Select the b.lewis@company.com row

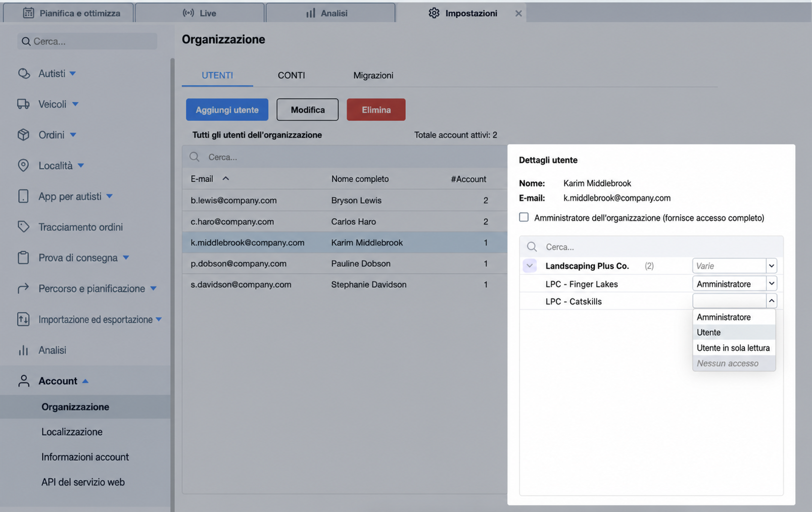click(345, 200)
